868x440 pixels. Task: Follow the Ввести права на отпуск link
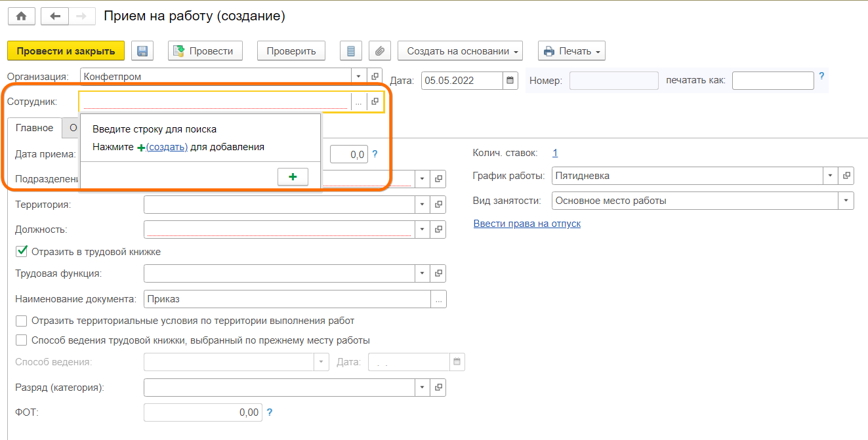pos(527,224)
